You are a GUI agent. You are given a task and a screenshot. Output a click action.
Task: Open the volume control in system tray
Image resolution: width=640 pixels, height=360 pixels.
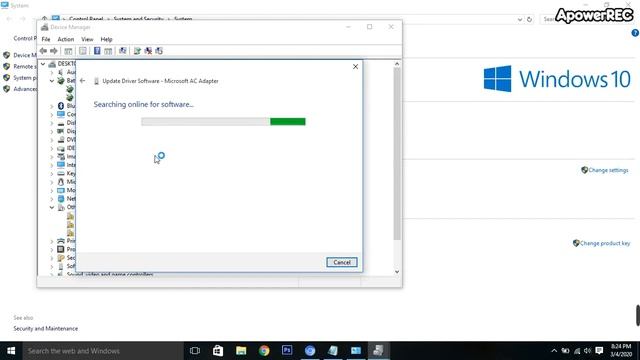[x=588, y=351]
